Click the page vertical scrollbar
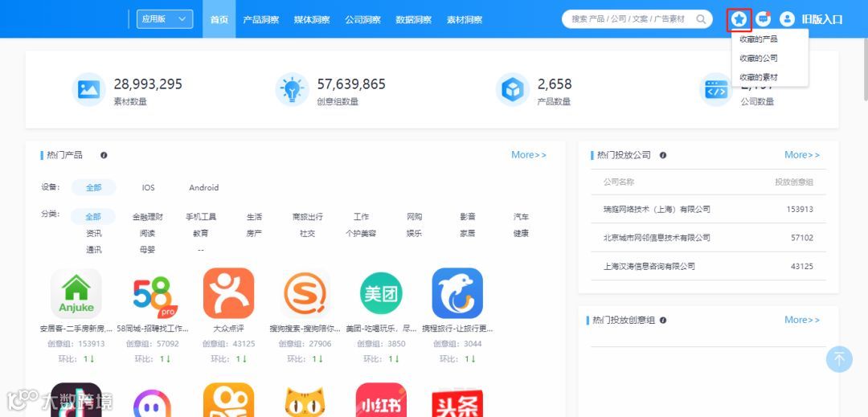 [865, 72]
